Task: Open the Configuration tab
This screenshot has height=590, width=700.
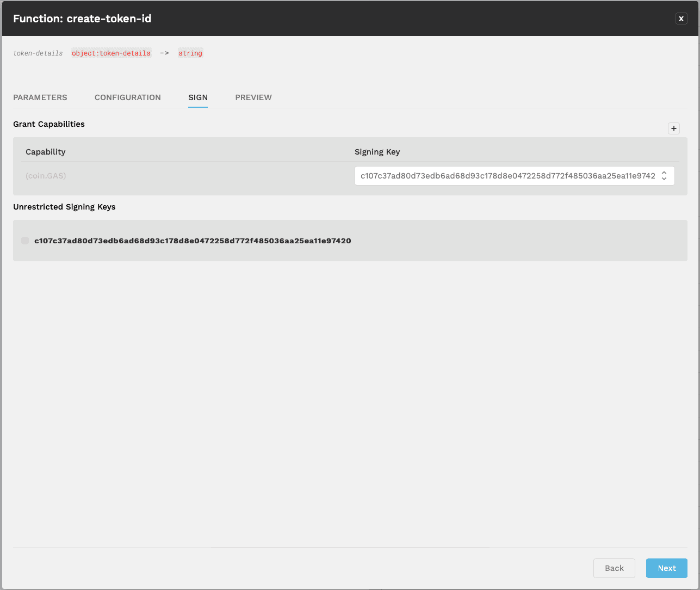Action: click(x=128, y=97)
